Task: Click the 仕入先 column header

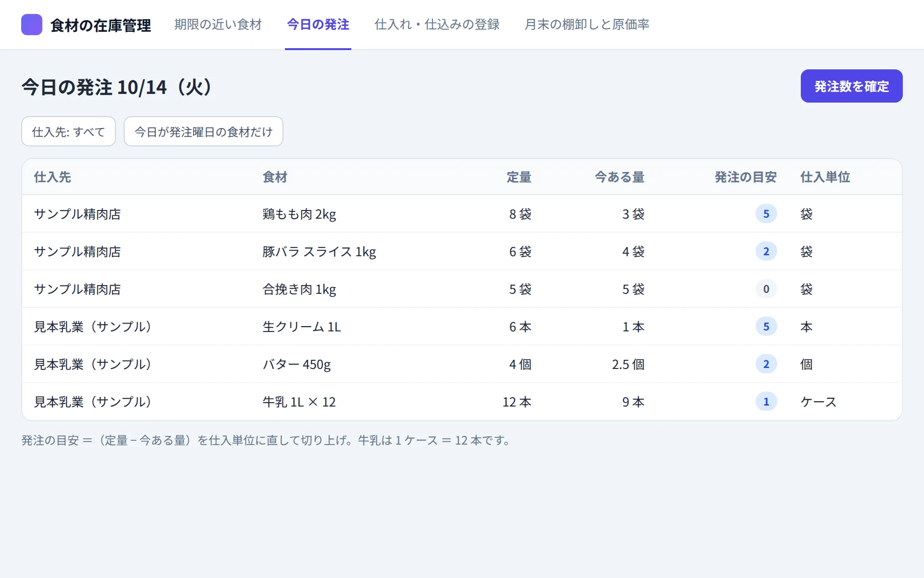Action: coord(52,177)
